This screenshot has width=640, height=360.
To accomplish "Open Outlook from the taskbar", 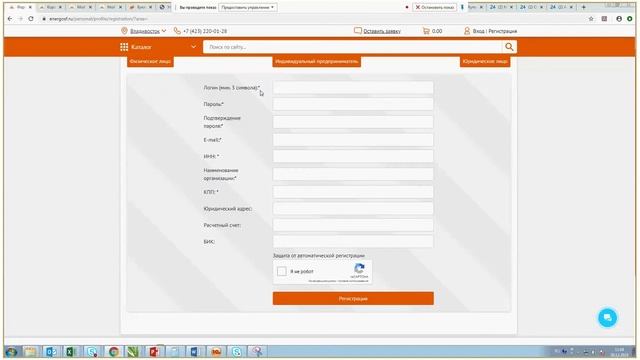I will click(x=51, y=351).
